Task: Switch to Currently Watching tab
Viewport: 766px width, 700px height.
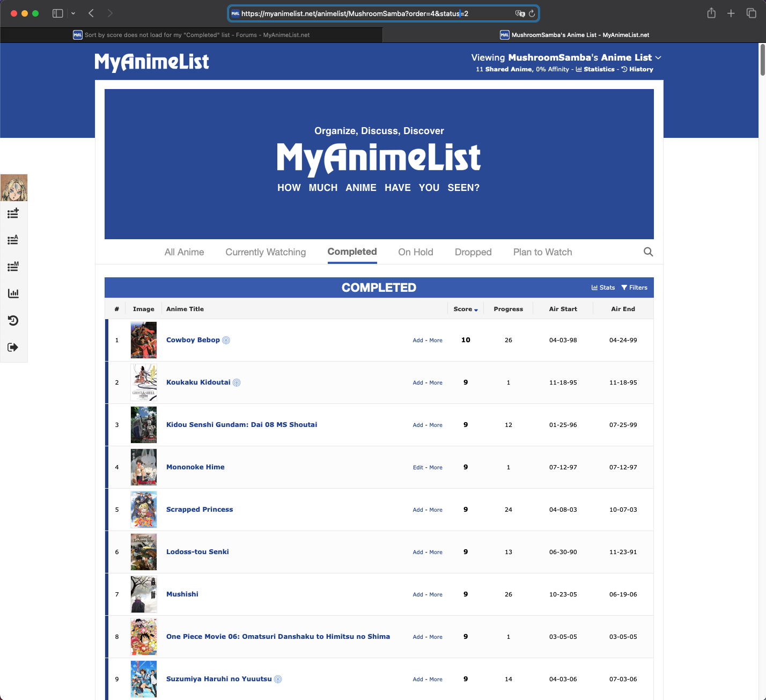Action: click(266, 252)
